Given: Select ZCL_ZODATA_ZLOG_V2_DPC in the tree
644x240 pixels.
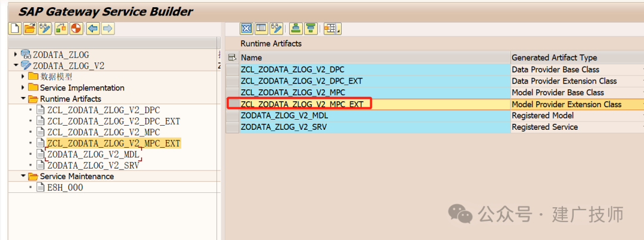Looking at the screenshot, I should [104, 110].
